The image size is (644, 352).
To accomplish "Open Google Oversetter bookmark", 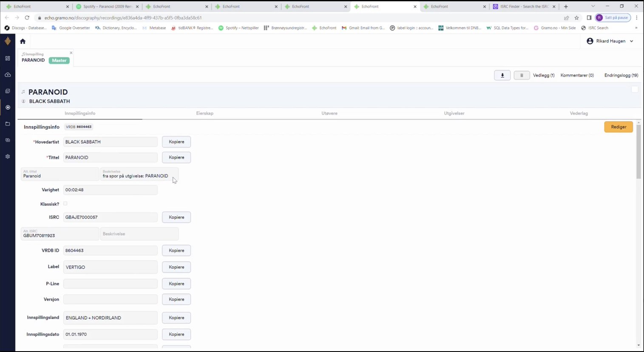I will pos(71,28).
